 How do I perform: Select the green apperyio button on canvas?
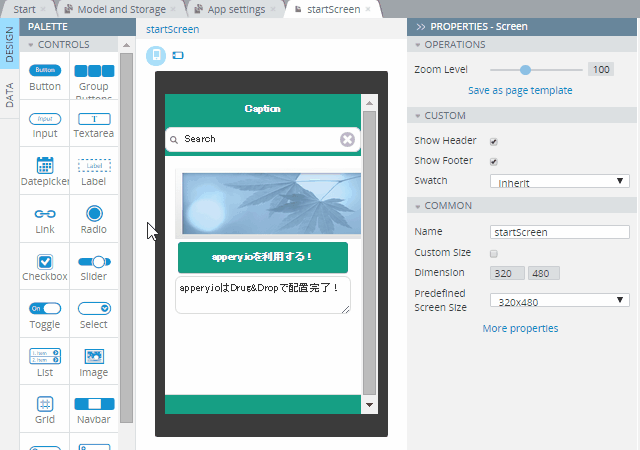pyautogui.click(x=263, y=257)
